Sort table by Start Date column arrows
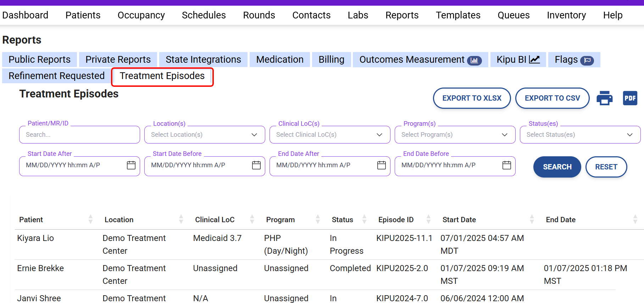 pyautogui.click(x=532, y=219)
